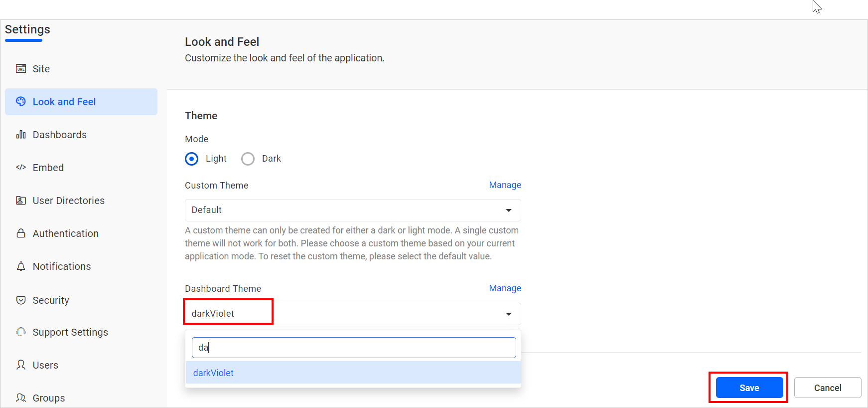This screenshot has height=408, width=868.
Task: Collapse the Dashboard Theme dropdown arrow
Action: [508, 314]
